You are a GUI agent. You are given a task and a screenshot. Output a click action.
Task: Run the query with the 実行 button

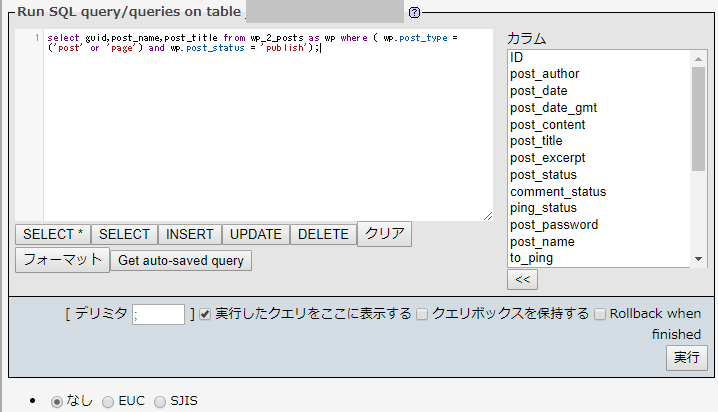pos(687,358)
